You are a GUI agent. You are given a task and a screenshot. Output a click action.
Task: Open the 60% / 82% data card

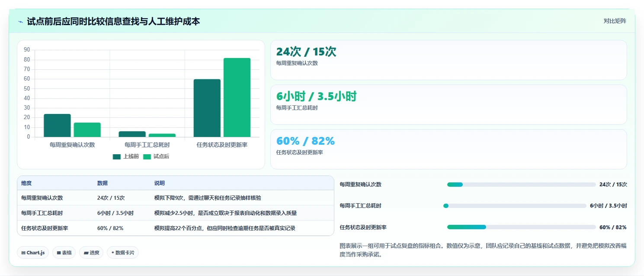[x=449, y=149]
